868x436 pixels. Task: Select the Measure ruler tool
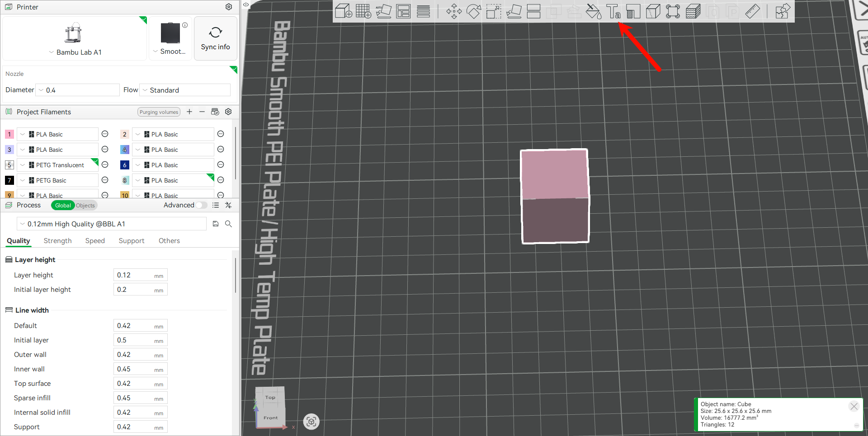coord(752,11)
